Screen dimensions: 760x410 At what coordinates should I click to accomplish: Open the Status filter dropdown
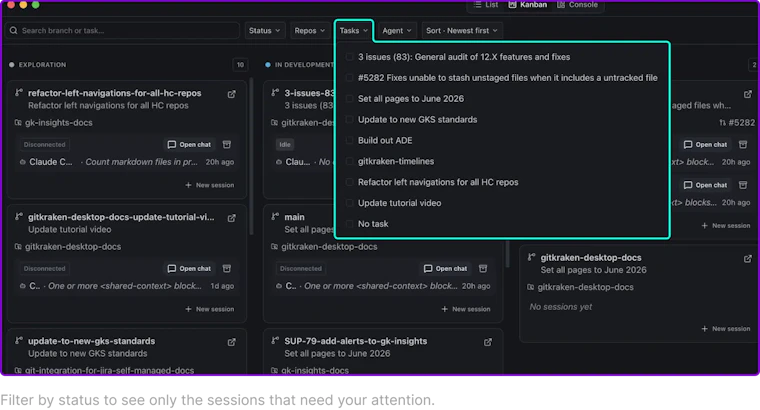pyautogui.click(x=265, y=31)
